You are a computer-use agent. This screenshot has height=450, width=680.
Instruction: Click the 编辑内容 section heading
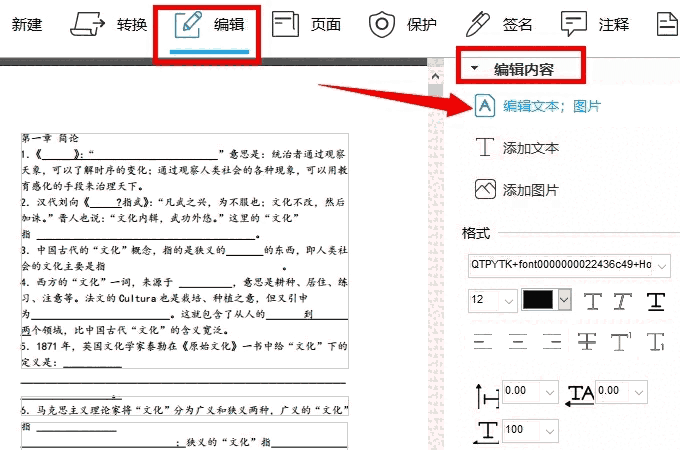[523, 69]
